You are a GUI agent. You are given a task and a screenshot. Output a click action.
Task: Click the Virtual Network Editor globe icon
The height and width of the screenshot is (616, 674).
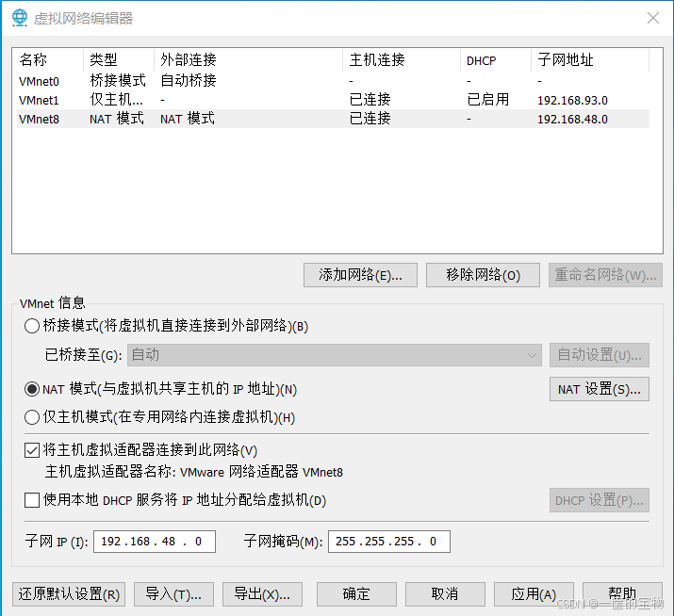click(20, 18)
